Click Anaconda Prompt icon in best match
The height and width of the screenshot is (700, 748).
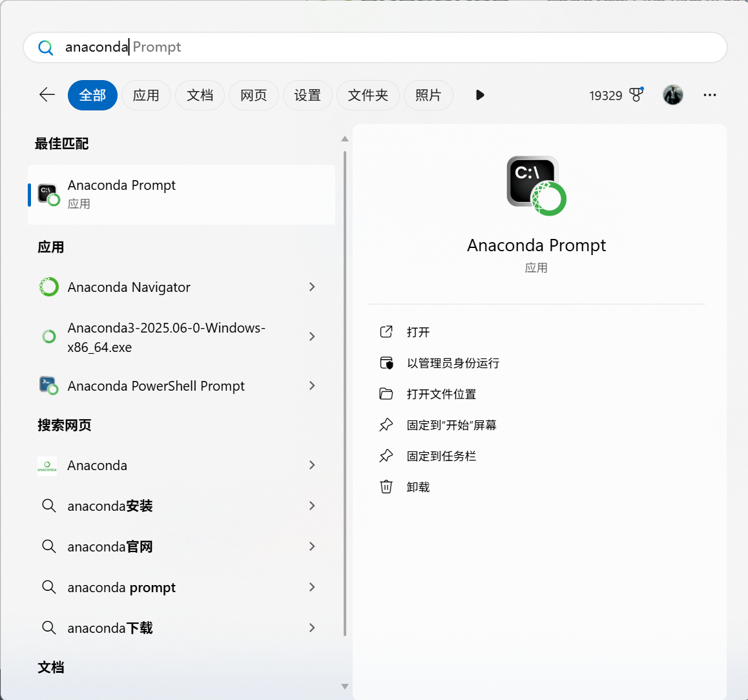click(x=48, y=195)
